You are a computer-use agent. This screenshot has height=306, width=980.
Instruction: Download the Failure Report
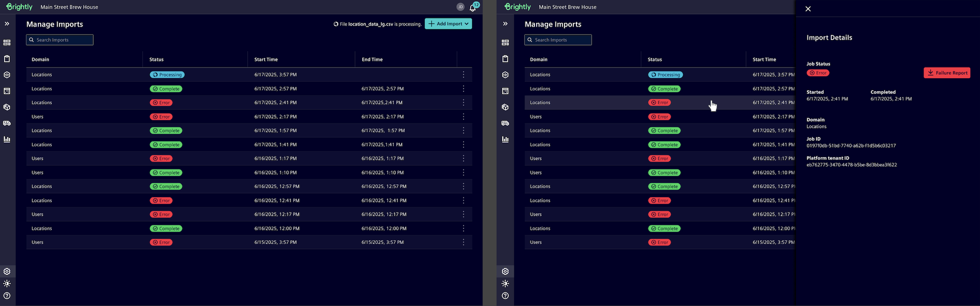[x=947, y=73]
